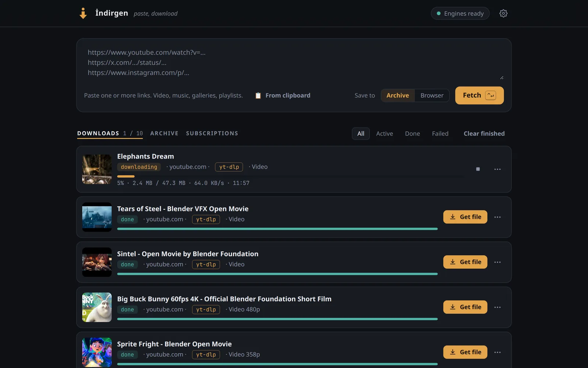Open the Elephants Dream thumbnail
588x368 pixels.
coord(97,169)
